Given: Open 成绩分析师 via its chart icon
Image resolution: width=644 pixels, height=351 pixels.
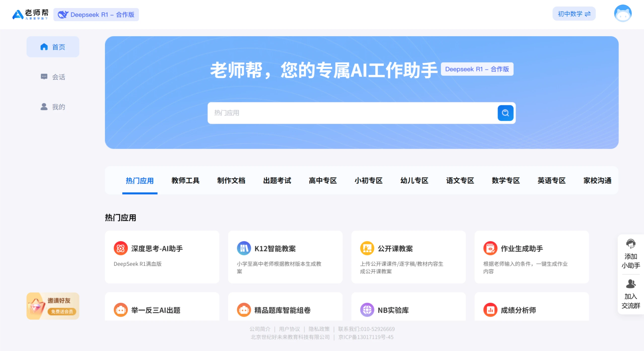Looking at the screenshot, I should click(x=490, y=310).
